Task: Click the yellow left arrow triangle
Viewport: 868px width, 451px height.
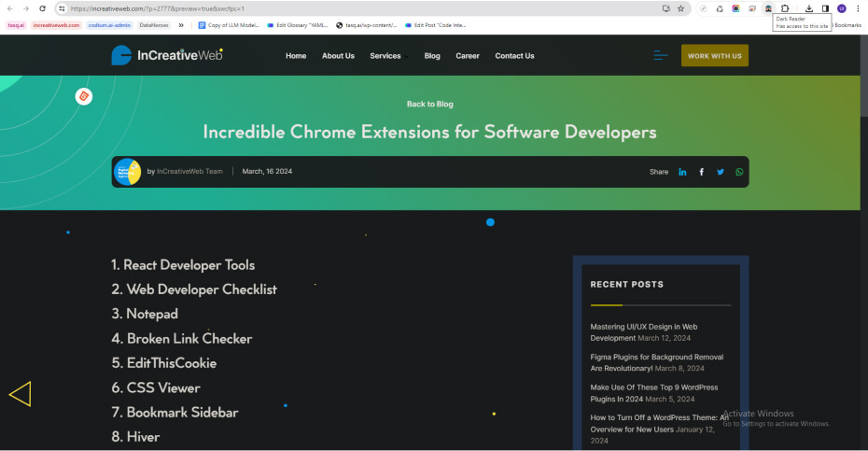Action: coord(21,394)
